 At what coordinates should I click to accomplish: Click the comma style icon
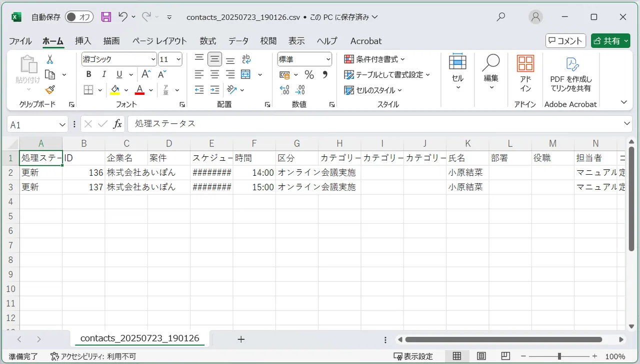[x=325, y=75]
